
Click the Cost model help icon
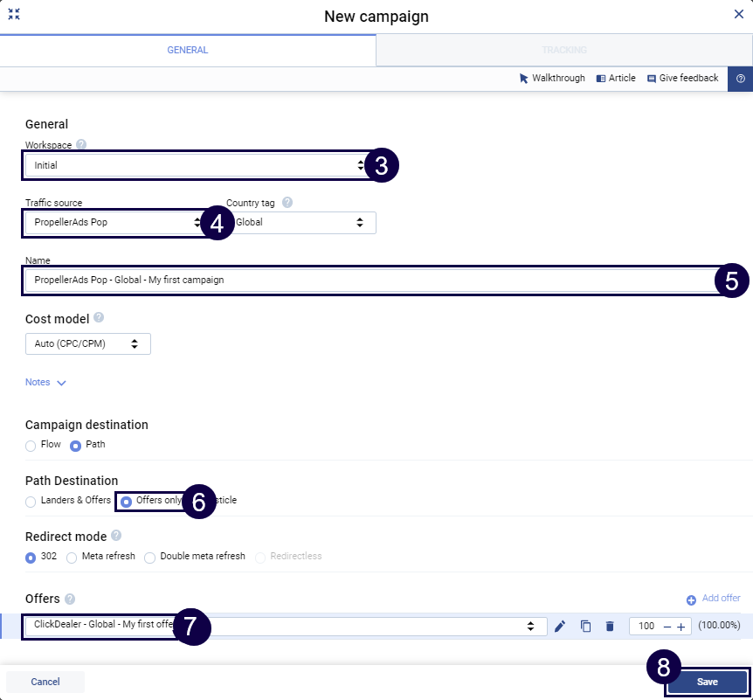(x=99, y=318)
